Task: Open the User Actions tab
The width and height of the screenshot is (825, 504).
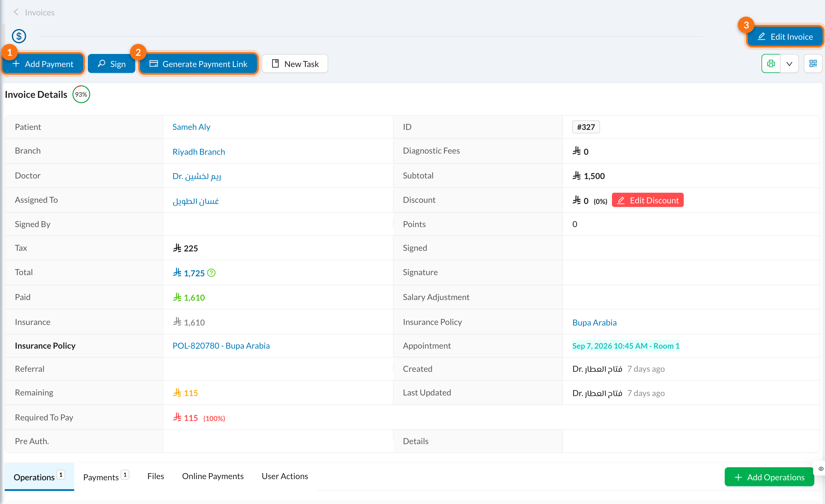Action: (285, 476)
